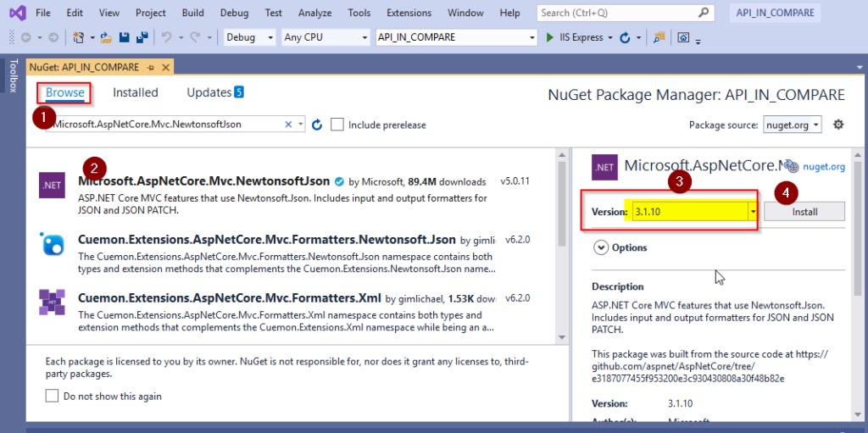Viewport: 868px width, 433px height.
Task: Close the NuGet: API_IN_COMPARE tab
Action: (x=165, y=68)
